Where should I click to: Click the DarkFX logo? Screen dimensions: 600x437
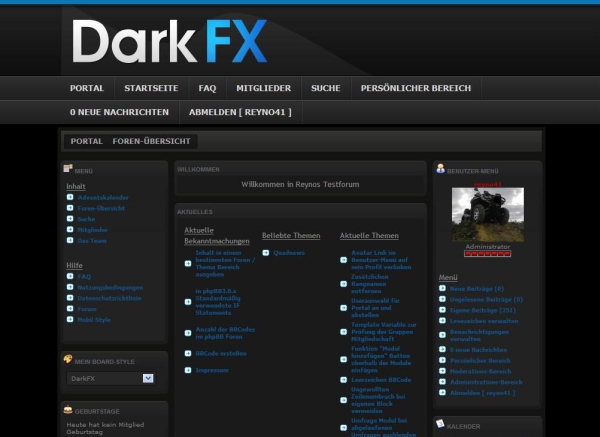(x=169, y=42)
